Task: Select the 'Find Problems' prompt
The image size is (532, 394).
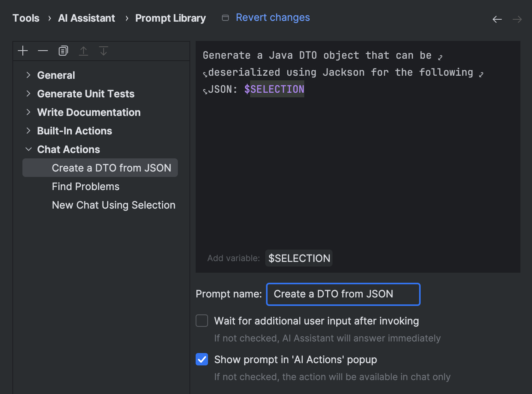Action: pyautogui.click(x=85, y=186)
